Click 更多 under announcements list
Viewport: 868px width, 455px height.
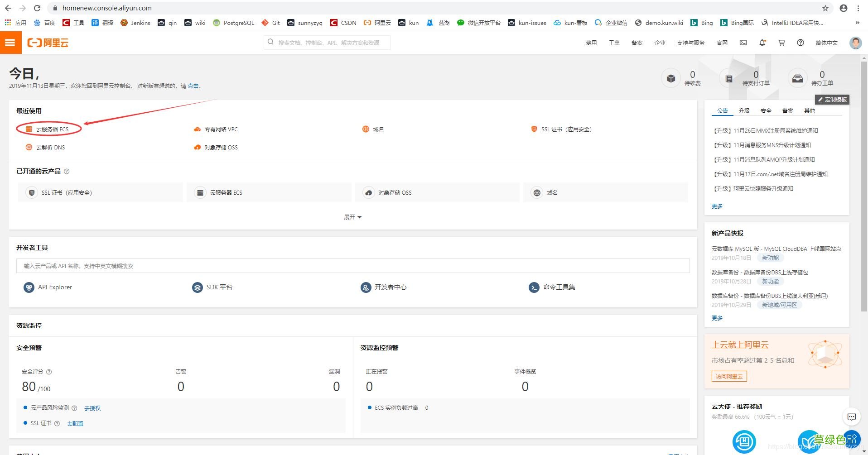click(x=717, y=206)
